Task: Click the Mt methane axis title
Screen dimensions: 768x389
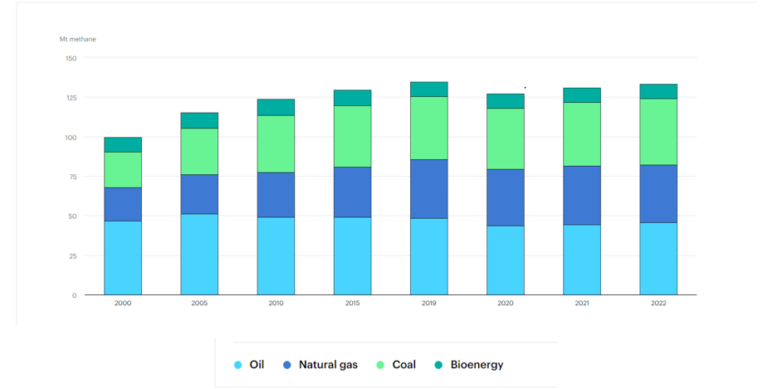Action: (x=78, y=39)
